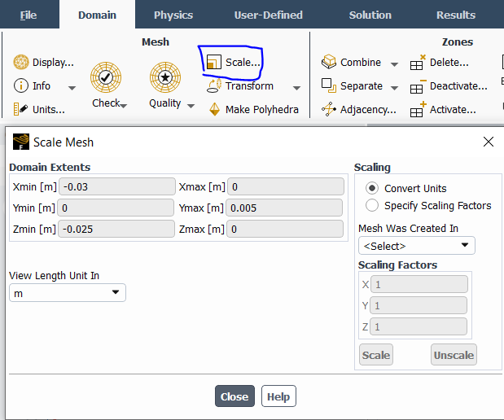Open the Activate zones dialog
Screen dimensions: 504x420
point(443,109)
